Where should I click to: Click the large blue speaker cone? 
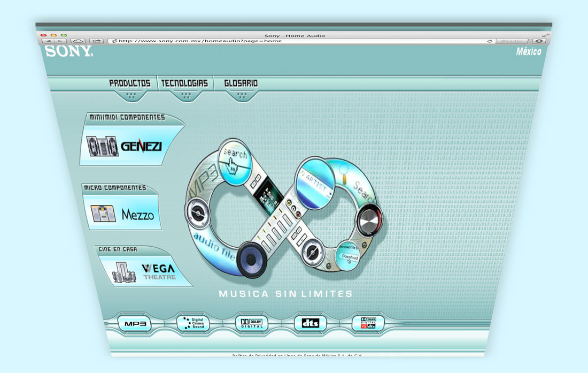pyautogui.click(x=251, y=260)
